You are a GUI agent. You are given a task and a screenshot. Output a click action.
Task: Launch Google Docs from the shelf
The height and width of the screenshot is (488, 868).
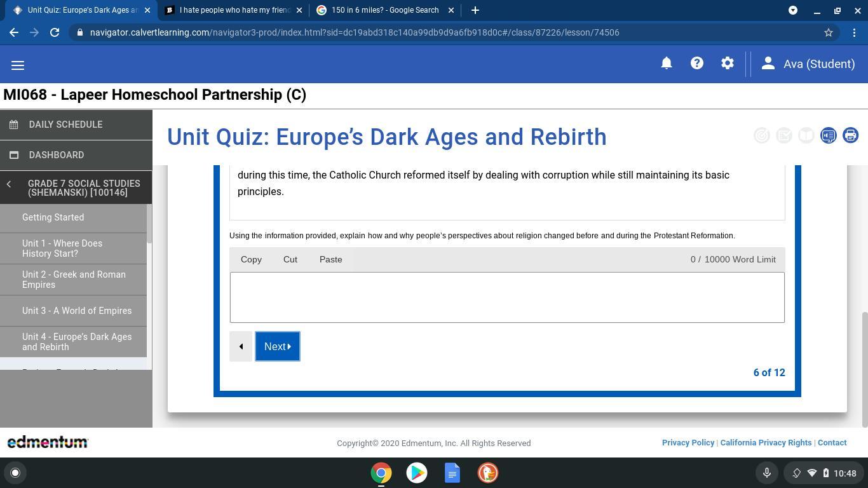452,473
